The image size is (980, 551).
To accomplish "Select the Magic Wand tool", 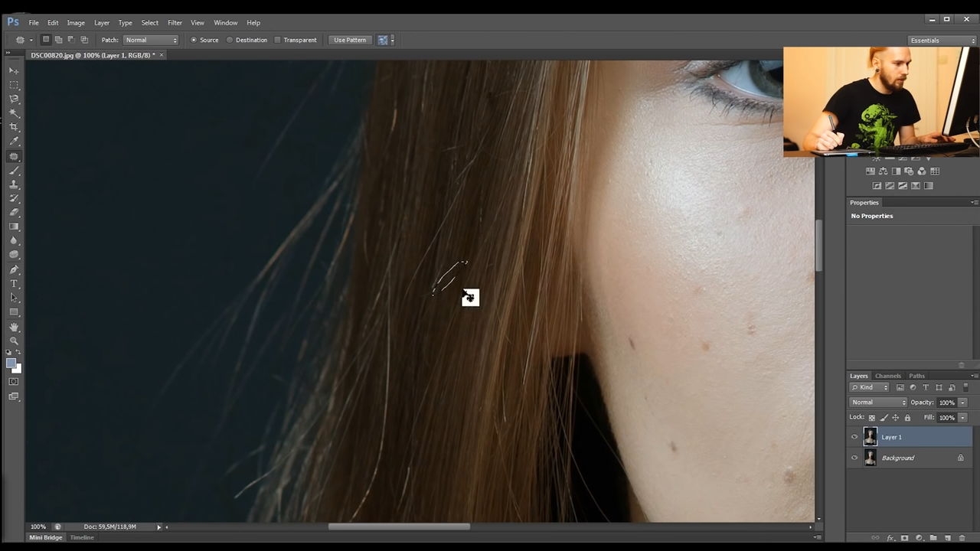I will coord(14,113).
